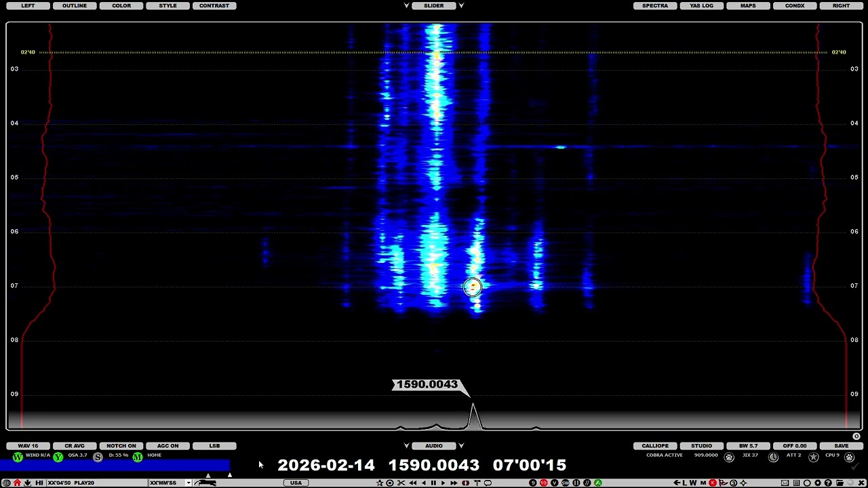
Task: Click the download arrow icon
Action: coord(27,483)
